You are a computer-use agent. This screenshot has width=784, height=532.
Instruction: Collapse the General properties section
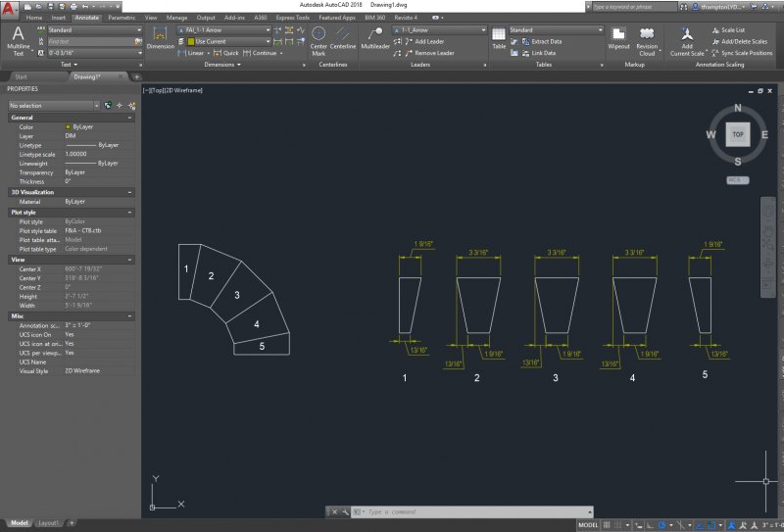coord(131,118)
